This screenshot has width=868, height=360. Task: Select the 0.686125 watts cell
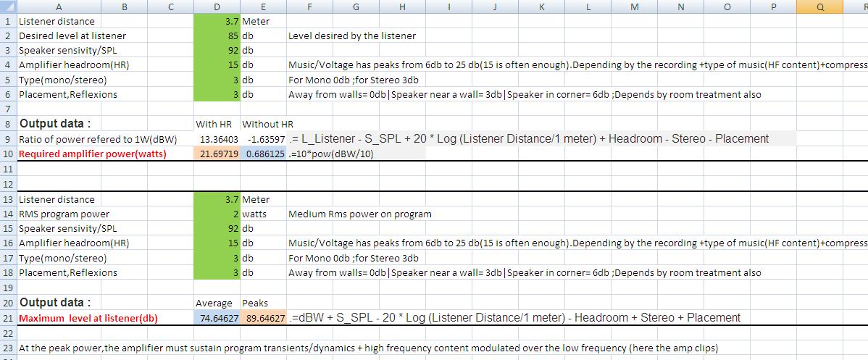(x=263, y=154)
